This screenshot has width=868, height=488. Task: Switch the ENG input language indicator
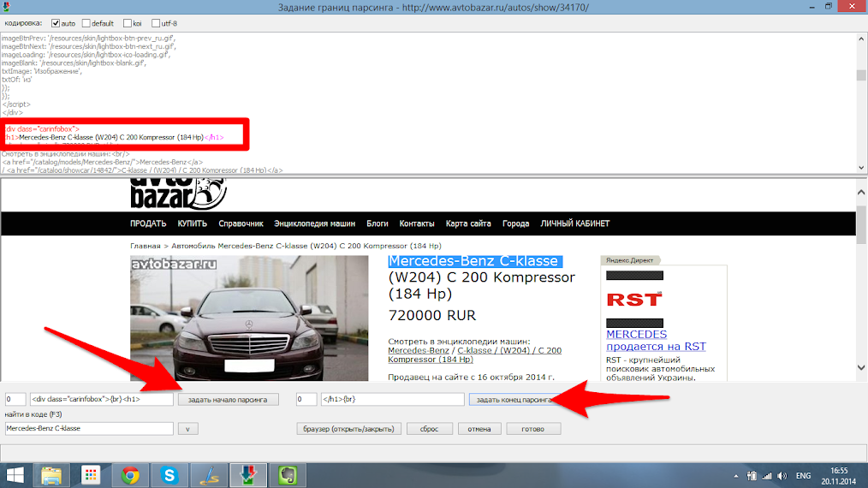tap(803, 476)
